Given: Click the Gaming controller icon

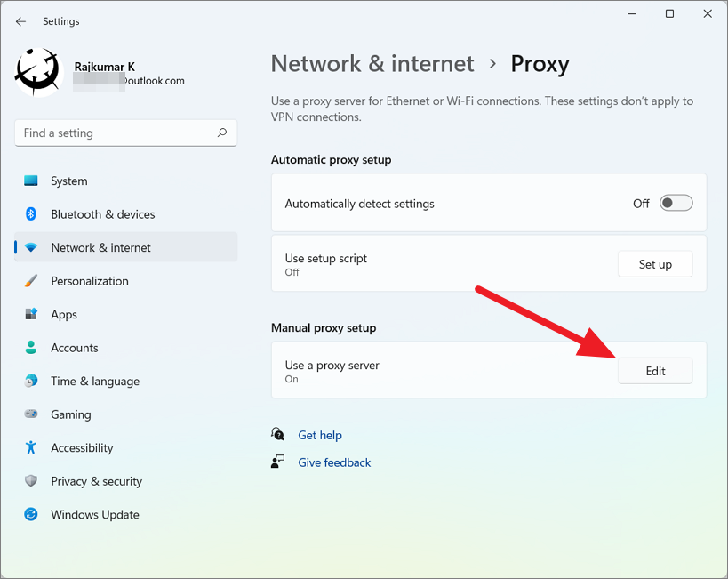Looking at the screenshot, I should tap(31, 414).
